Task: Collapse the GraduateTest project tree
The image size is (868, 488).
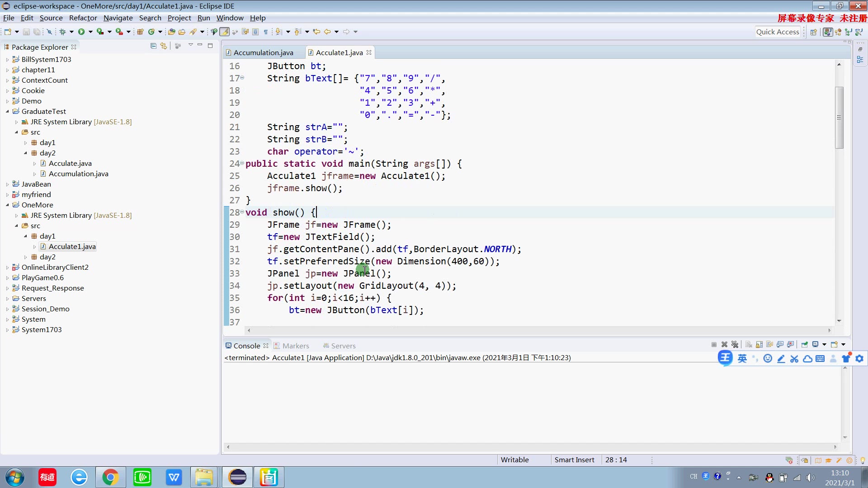Action: tap(7, 112)
